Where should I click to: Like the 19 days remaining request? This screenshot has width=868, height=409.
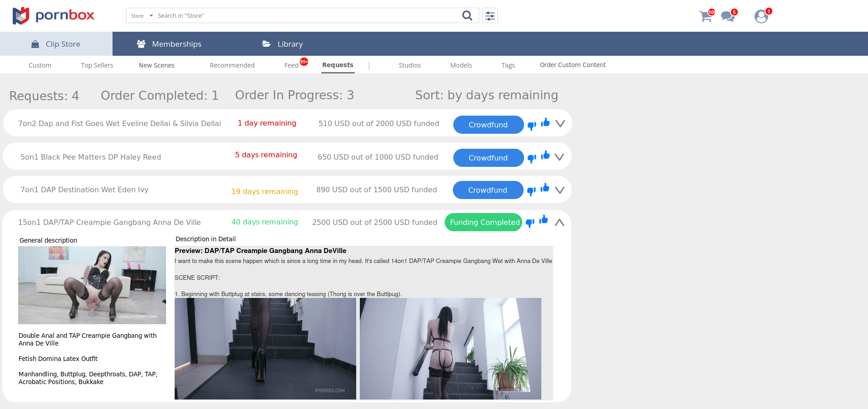(x=545, y=188)
